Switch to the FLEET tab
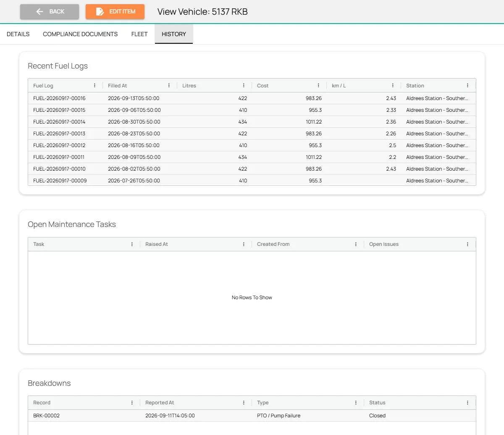 tap(139, 34)
